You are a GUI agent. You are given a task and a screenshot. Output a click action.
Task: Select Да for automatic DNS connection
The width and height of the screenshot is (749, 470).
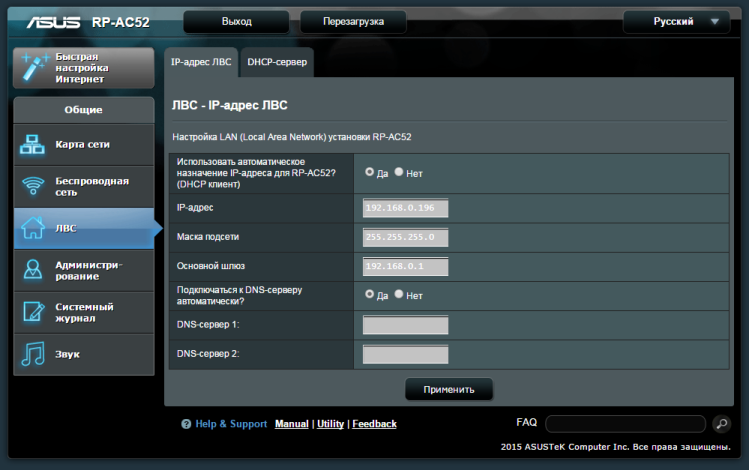click(x=369, y=294)
